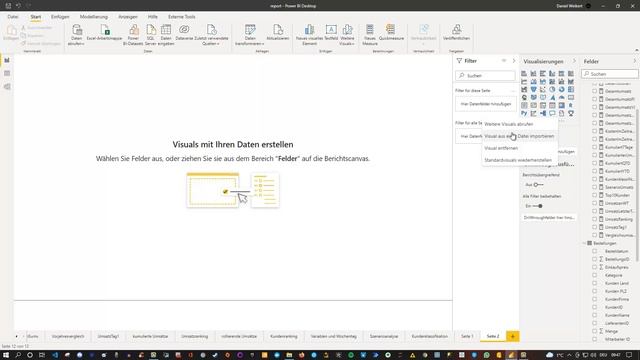Collapse the Felder pane with its chevron
Viewport: 640px width, 360px height.
[635, 61]
